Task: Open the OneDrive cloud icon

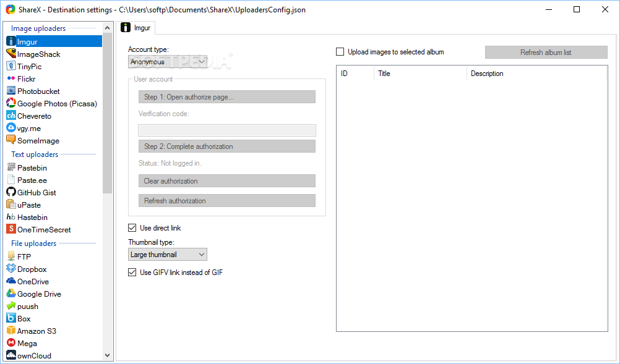Action: 11,281
